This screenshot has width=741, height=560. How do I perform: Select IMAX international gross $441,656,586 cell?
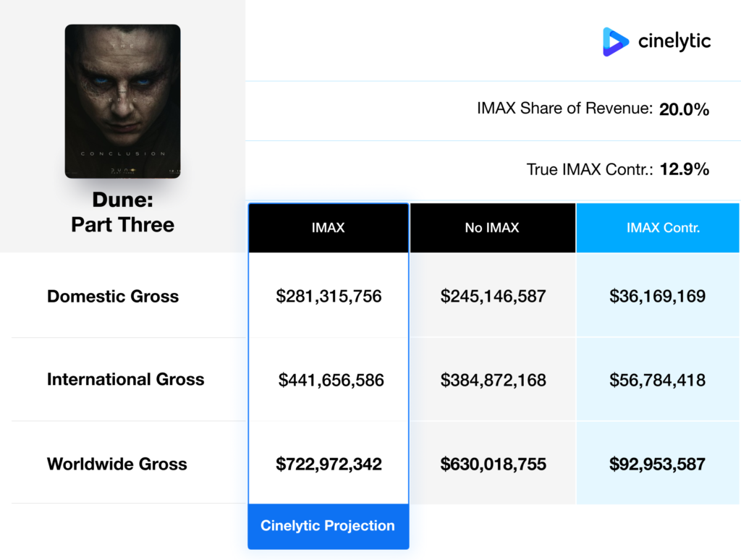[331, 380]
